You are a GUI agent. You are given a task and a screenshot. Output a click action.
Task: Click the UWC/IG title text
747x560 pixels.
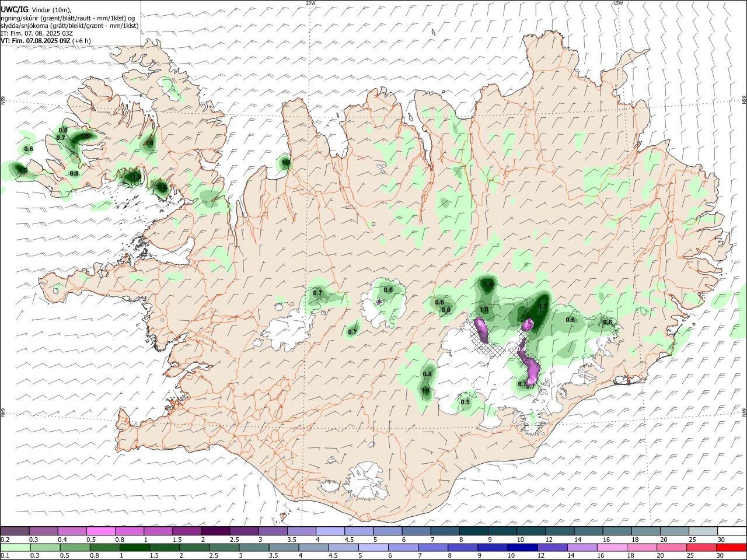point(14,10)
